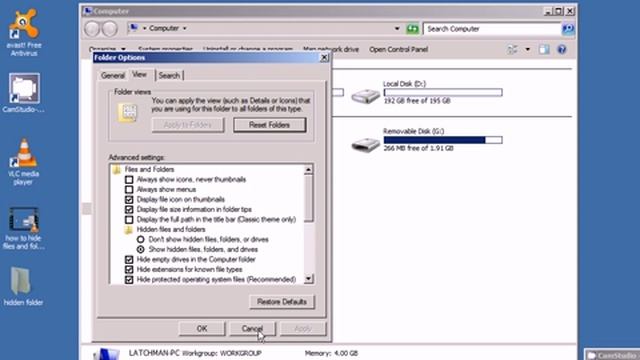
Task: Select 'Show hidden files, folders, and drives'
Action: tap(140, 249)
